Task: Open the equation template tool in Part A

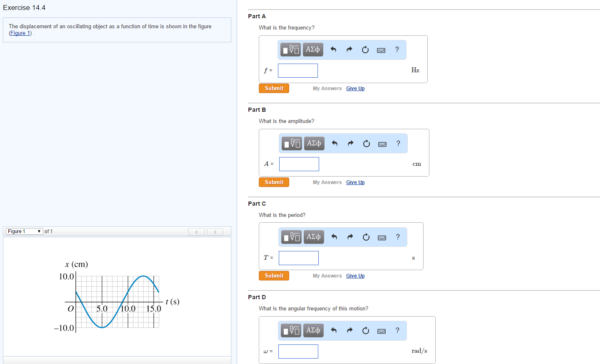Action: [290, 49]
